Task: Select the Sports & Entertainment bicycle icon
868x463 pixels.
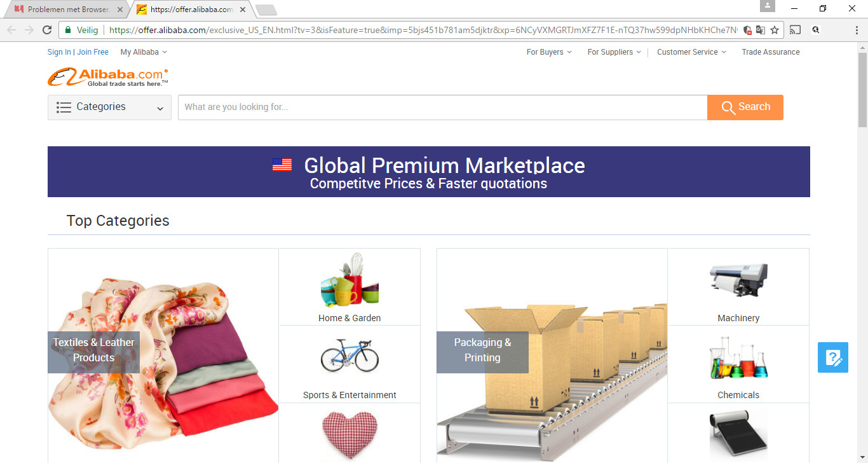Action: tap(349, 355)
